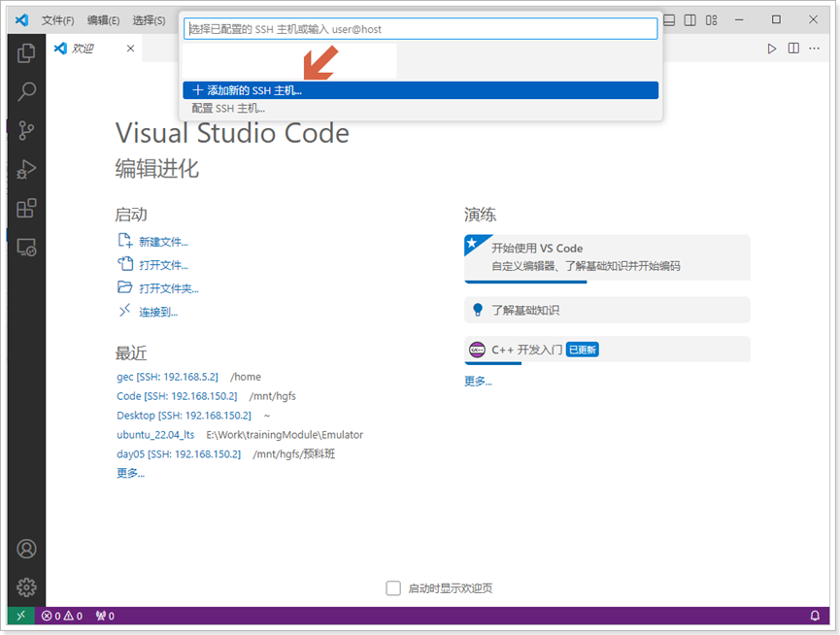
Task: Click the ports forwarded status indicator
Action: tap(105, 616)
